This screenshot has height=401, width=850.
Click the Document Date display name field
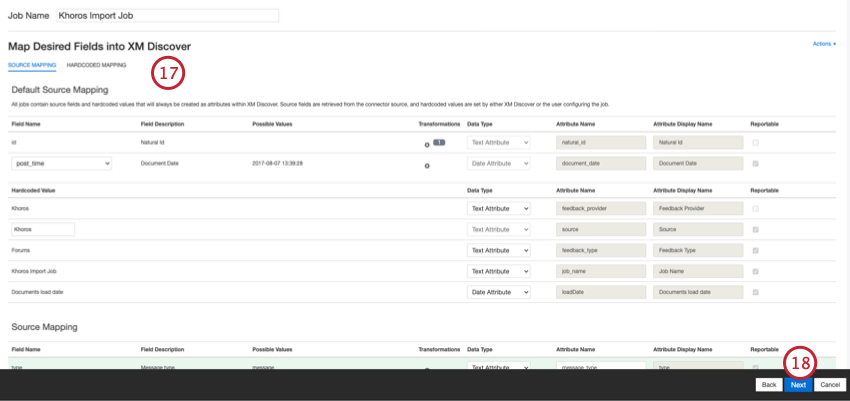pyautogui.click(x=698, y=163)
